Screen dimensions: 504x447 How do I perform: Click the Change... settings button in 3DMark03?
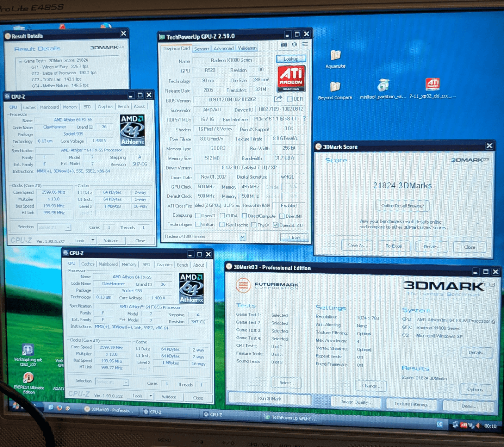click(371, 386)
